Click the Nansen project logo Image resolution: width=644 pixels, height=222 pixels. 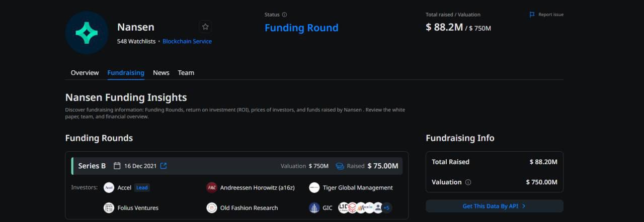[87, 33]
